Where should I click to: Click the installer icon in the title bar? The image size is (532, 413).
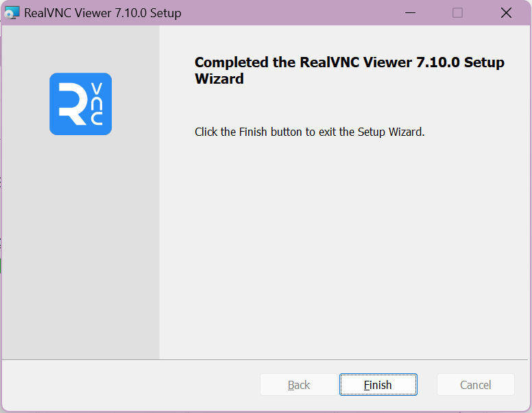coord(12,13)
